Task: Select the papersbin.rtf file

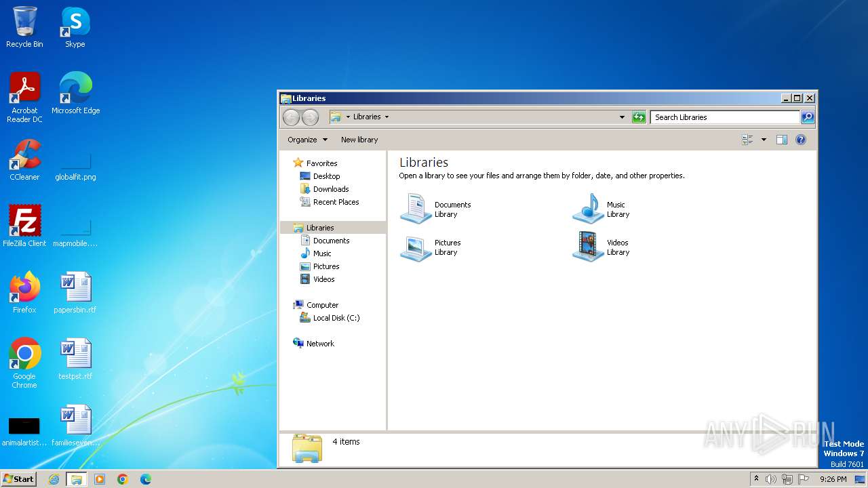Action: click(x=75, y=292)
